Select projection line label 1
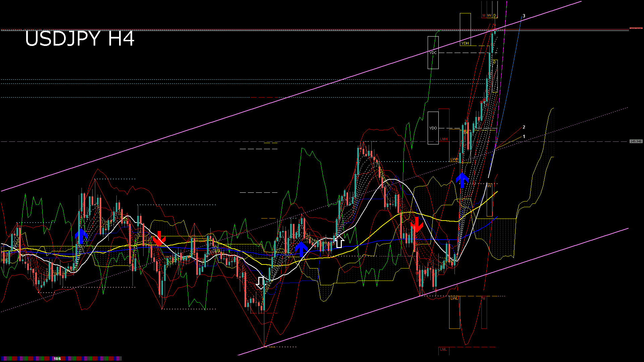644x362 pixels. tap(524, 136)
